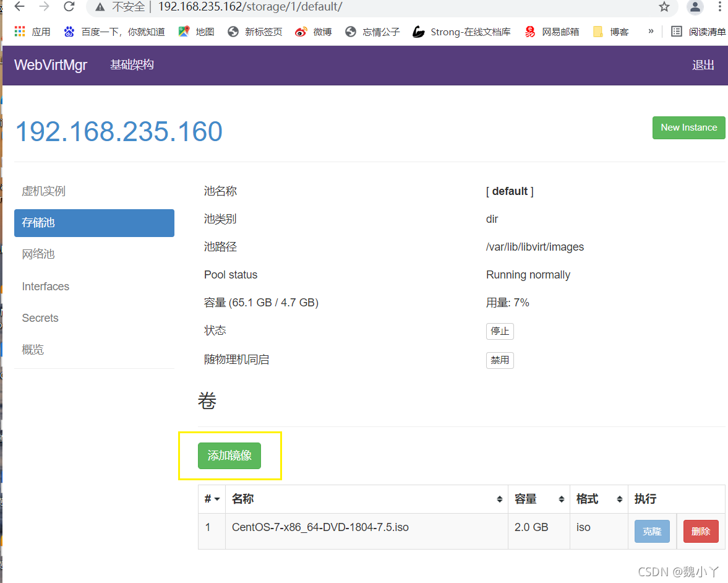
Task: Open the 网络池 sidebar item
Action: pos(94,254)
